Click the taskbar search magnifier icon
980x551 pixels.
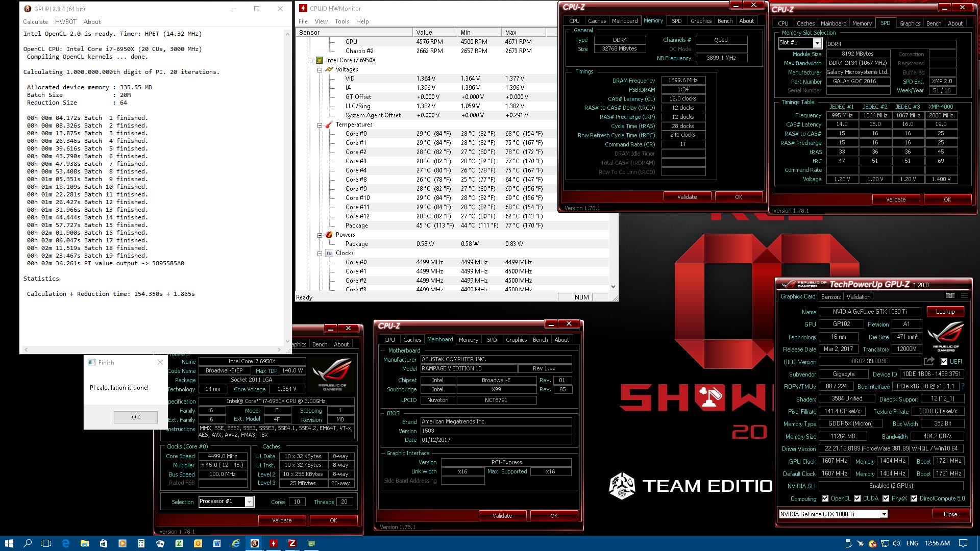[28, 543]
